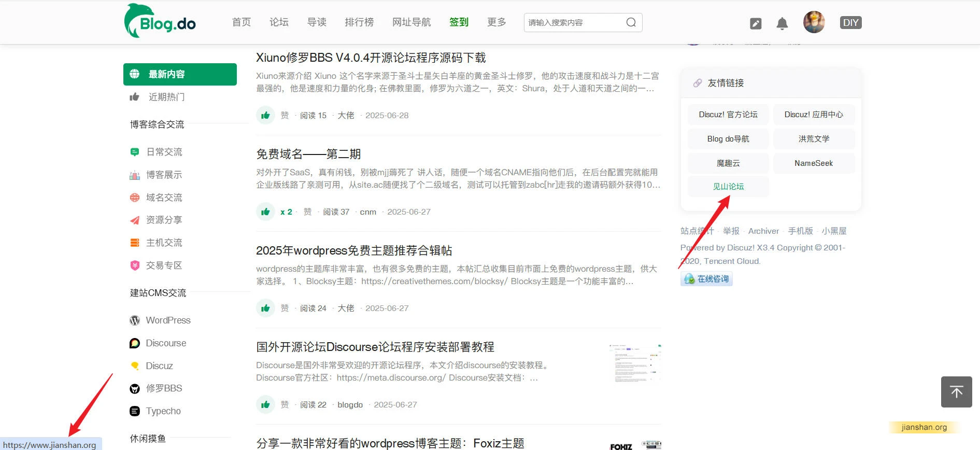Click the 博客展示 chart icon
980x450 pixels.
point(135,175)
